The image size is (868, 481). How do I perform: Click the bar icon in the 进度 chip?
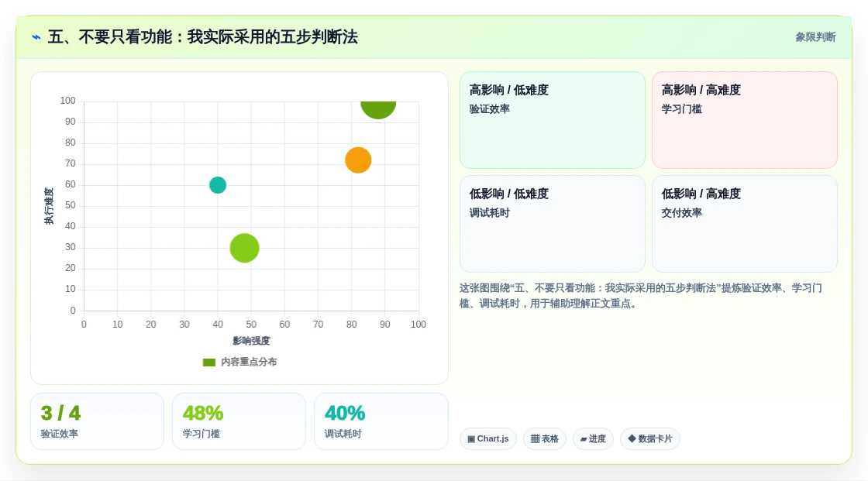(584, 439)
